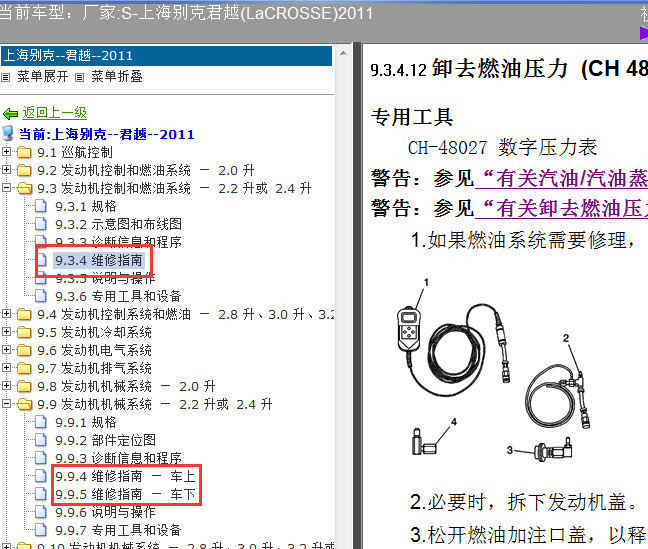Viewport: 648px width, 549px height.
Task: Click the folder icon of 9.2 发动机控制和燃油系统
Action: (x=24, y=170)
